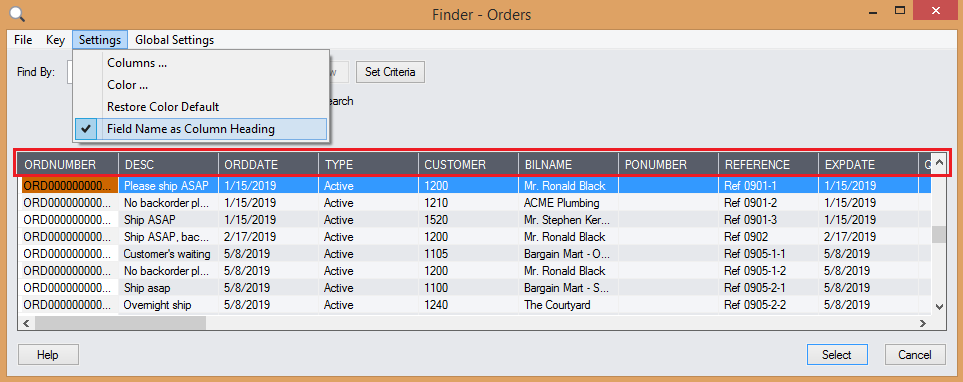The width and height of the screenshot is (963, 382).
Task: Click reference cell 'Ref 0901-3'
Action: coord(769,220)
